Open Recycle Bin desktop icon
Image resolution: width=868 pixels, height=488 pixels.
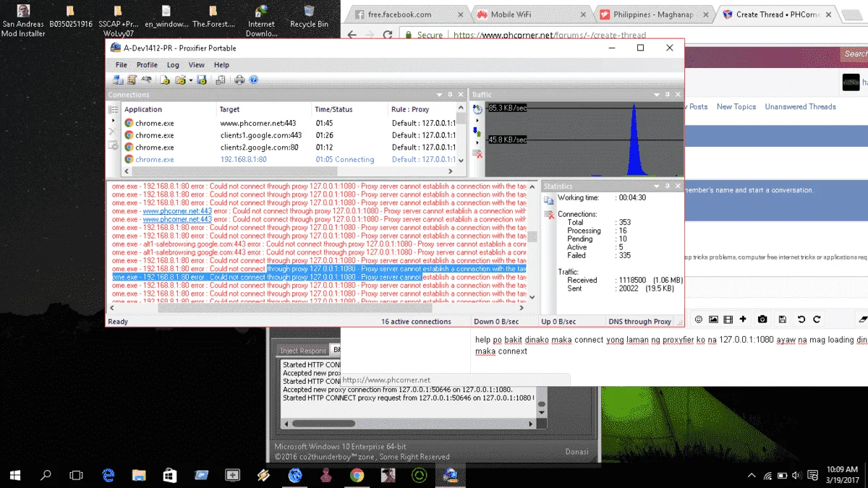point(309,17)
